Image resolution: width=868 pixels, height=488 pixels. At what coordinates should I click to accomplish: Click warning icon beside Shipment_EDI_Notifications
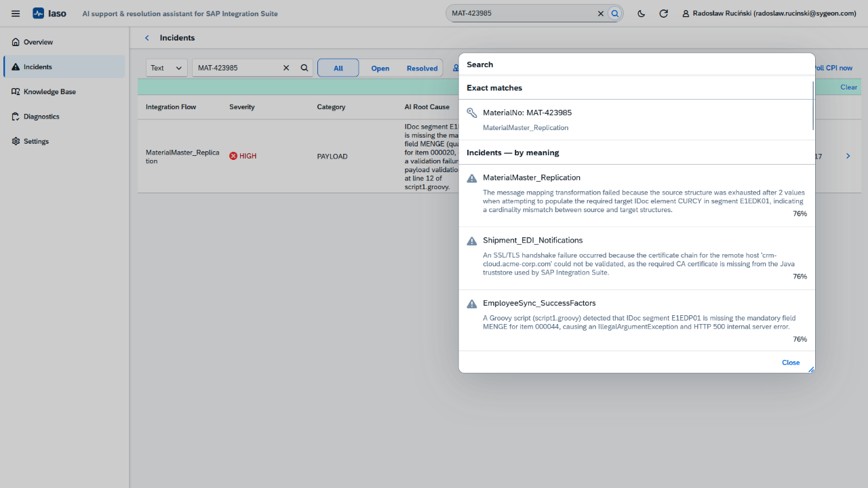tap(472, 241)
